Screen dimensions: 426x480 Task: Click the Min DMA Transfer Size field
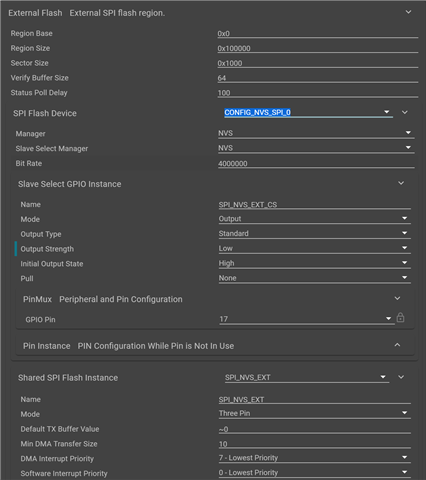pyautogui.click(x=315, y=444)
